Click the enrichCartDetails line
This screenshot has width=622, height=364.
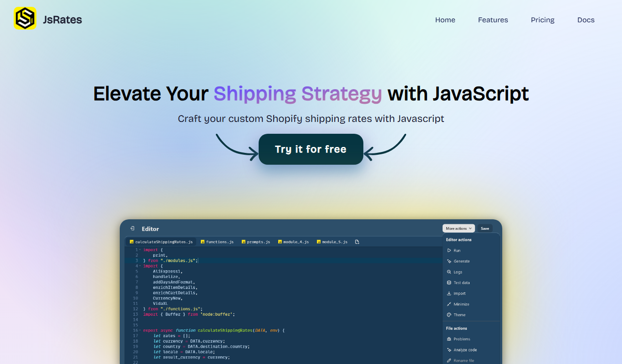click(x=175, y=293)
